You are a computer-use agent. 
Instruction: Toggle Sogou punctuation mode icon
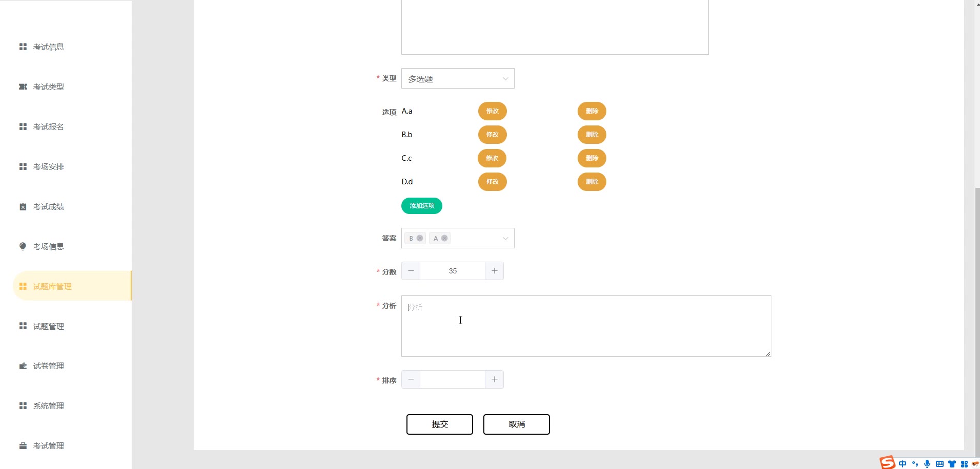pyautogui.click(x=915, y=464)
